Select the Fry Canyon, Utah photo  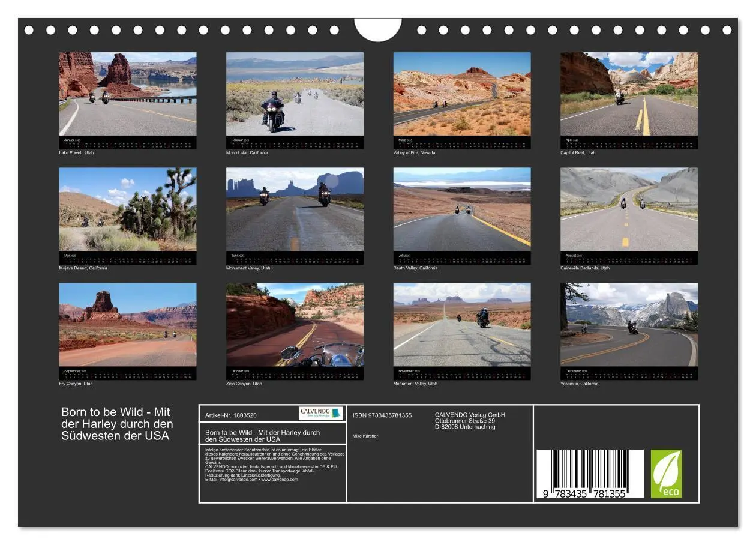pyautogui.click(x=127, y=325)
